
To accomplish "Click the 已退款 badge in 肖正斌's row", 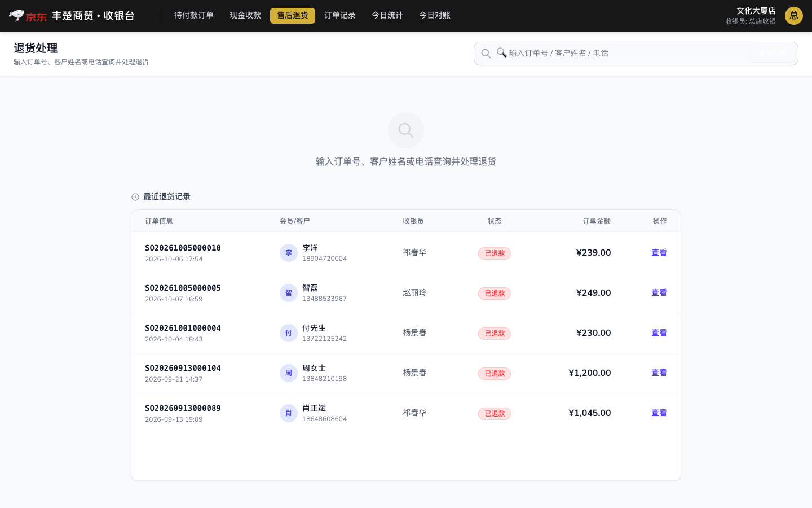I will (x=495, y=414).
